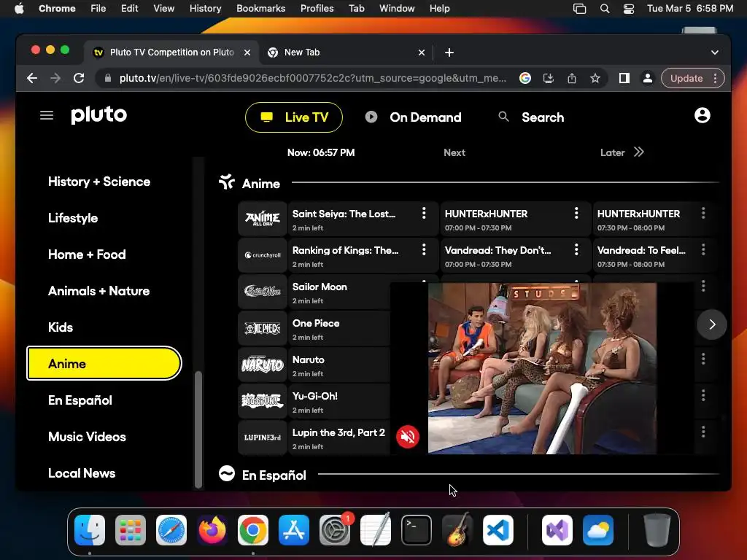Open Spotlight search in menu bar
747x560 pixels.
click(605, 8)
